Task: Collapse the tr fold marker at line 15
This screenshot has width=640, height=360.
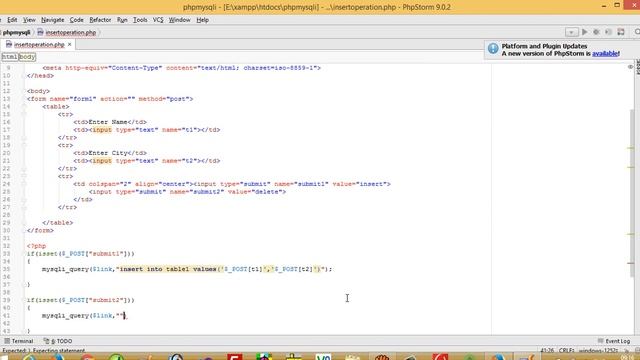Action: pos(24,114)
